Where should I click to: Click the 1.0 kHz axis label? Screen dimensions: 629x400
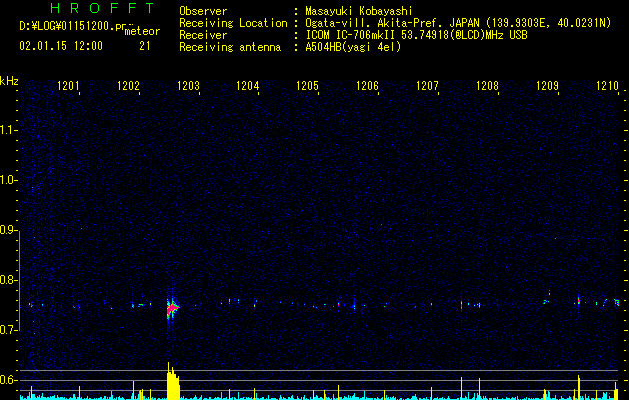tap(8, 180)
